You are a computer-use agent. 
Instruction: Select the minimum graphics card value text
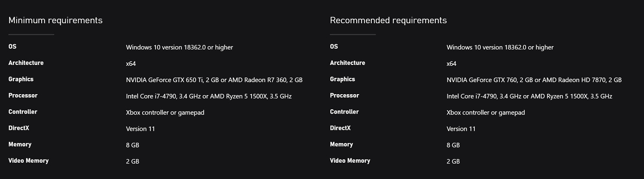(214, 80)
